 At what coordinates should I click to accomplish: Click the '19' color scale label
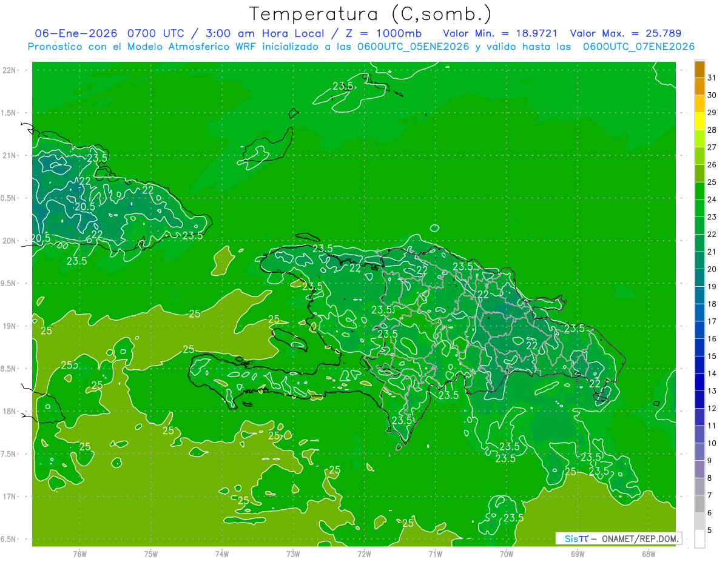(712, 286)
